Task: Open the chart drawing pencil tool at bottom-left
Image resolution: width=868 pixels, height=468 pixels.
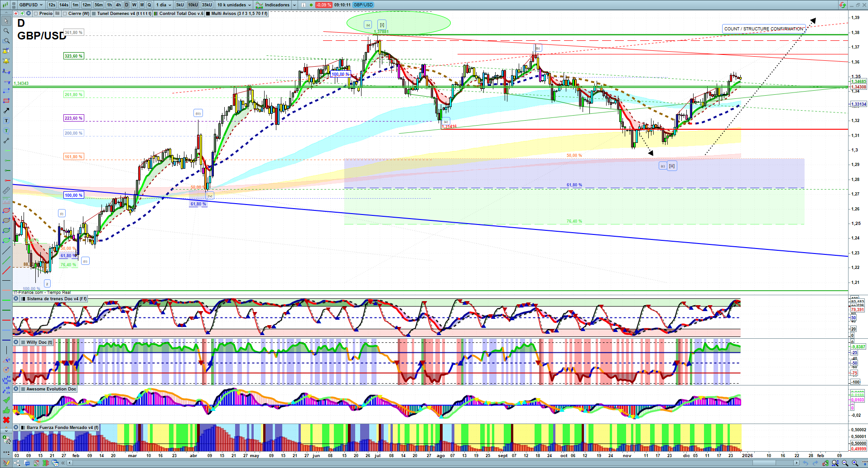Action: [6, 463]
